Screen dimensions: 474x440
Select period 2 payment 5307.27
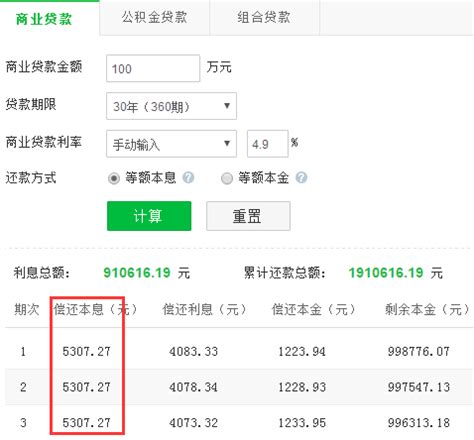(x=86, y=387)
